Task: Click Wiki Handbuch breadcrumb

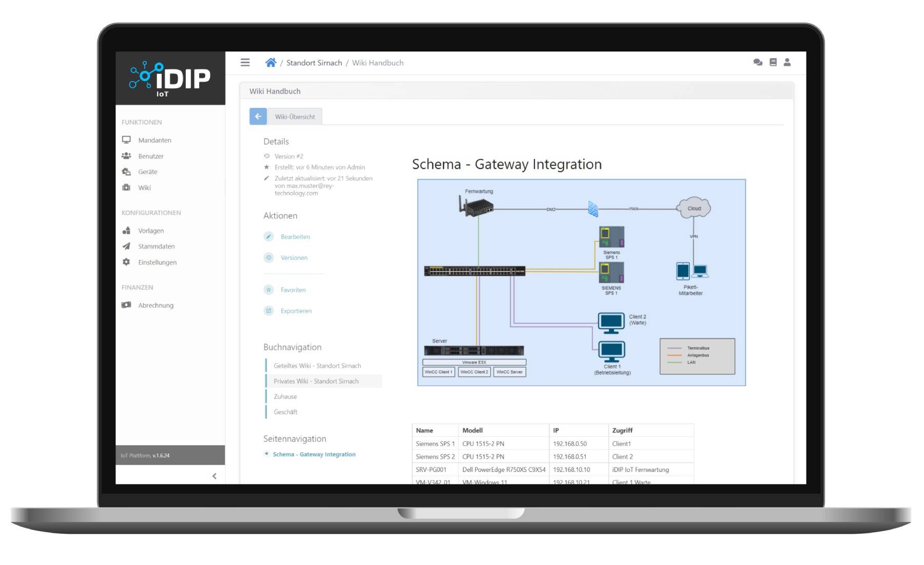Action: (x=378, y=63)
